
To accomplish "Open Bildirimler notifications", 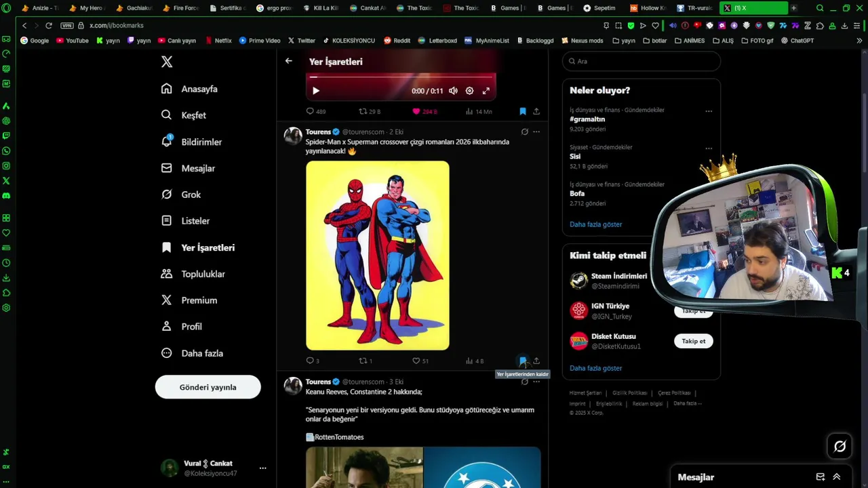I will click(x=191, y=142).
